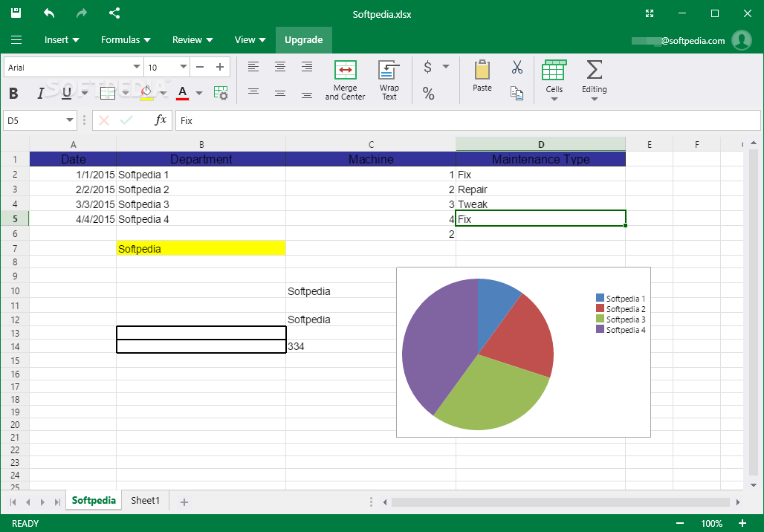The height and width of the screenshot is (532, 764).
Task: Open the hamburger menu
Action: 16,40
